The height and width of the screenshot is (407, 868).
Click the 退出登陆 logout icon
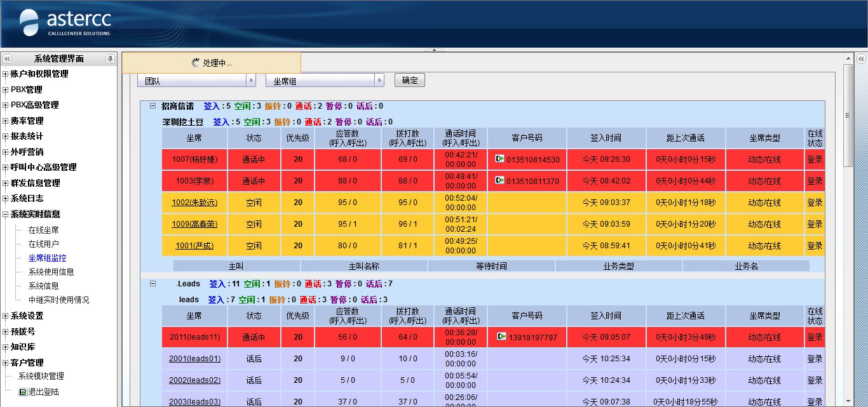[23, 392]
